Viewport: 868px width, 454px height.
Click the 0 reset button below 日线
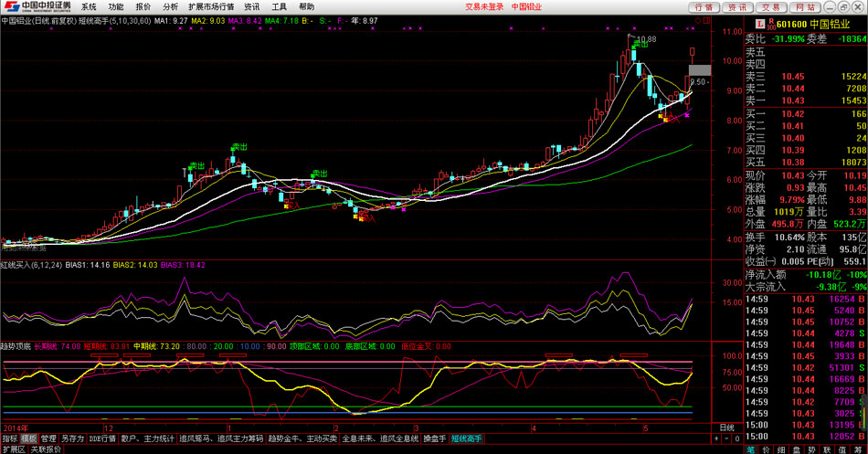click(x=736, y=438)
